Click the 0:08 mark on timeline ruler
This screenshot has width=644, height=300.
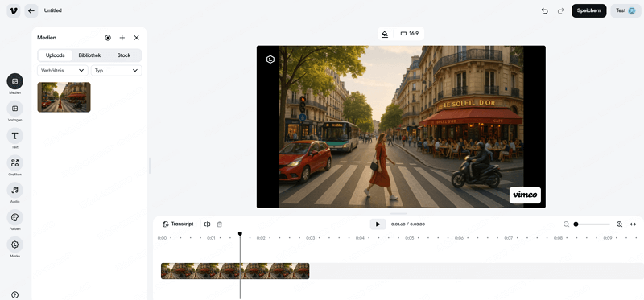[558, 238]
